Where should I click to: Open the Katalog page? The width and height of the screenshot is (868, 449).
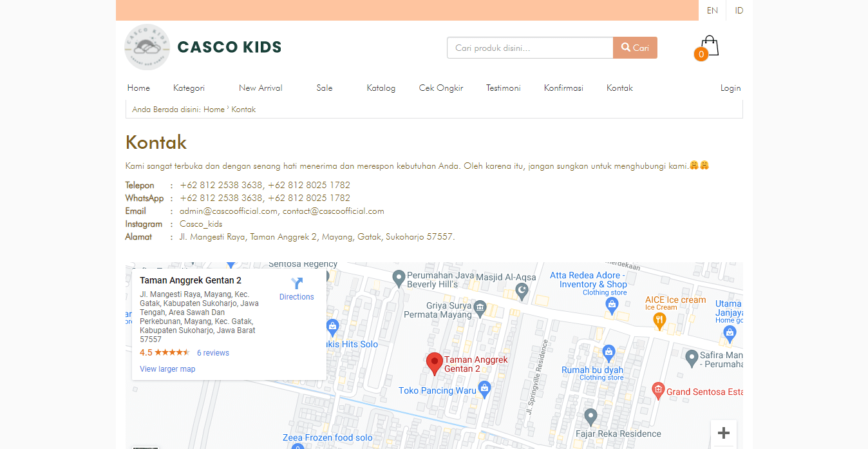pyautogui.click(x=381, y=88)
